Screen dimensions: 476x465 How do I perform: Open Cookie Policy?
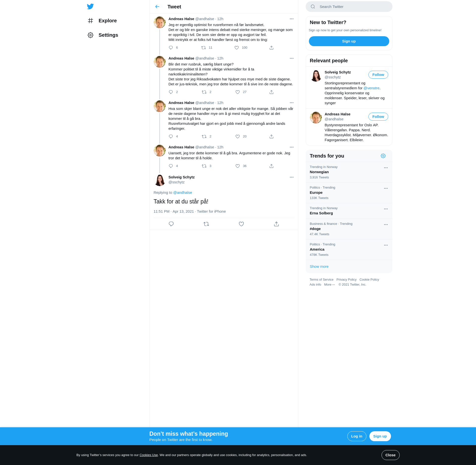tap(369, 280)
